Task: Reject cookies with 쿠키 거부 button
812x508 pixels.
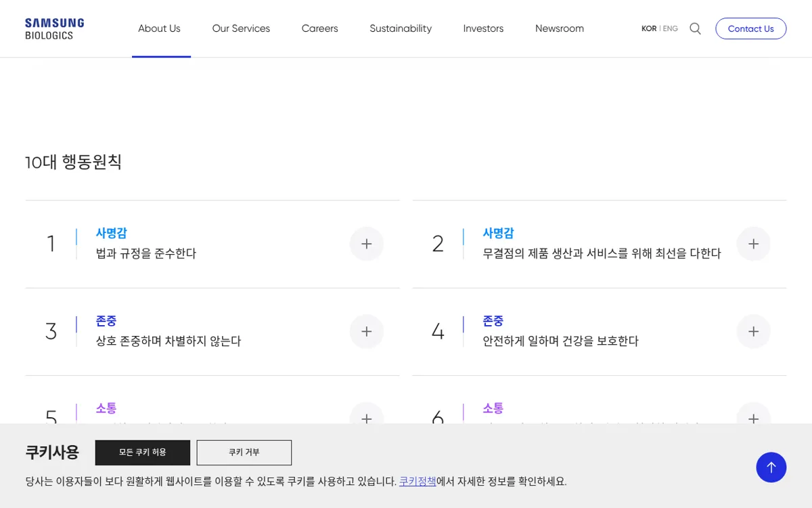Action: pos(244,452)
